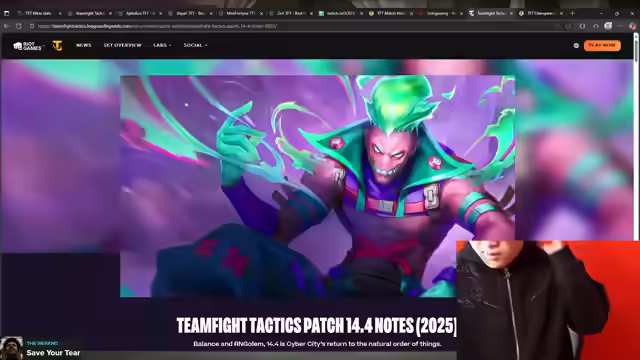Open the NEWS menu item
Viewport: 640px width, 360px height.
pyautogui.click(x=84, y=45)
